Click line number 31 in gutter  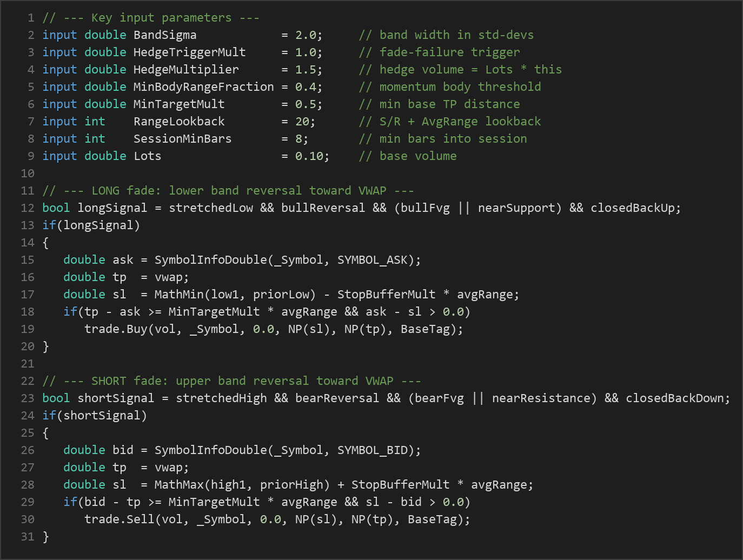(28, 537)
